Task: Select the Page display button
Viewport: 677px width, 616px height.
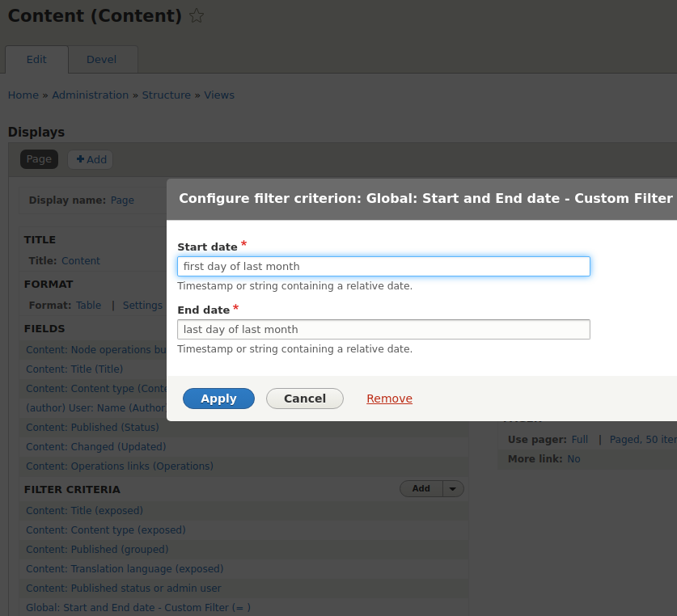Action: coord(39,159)
